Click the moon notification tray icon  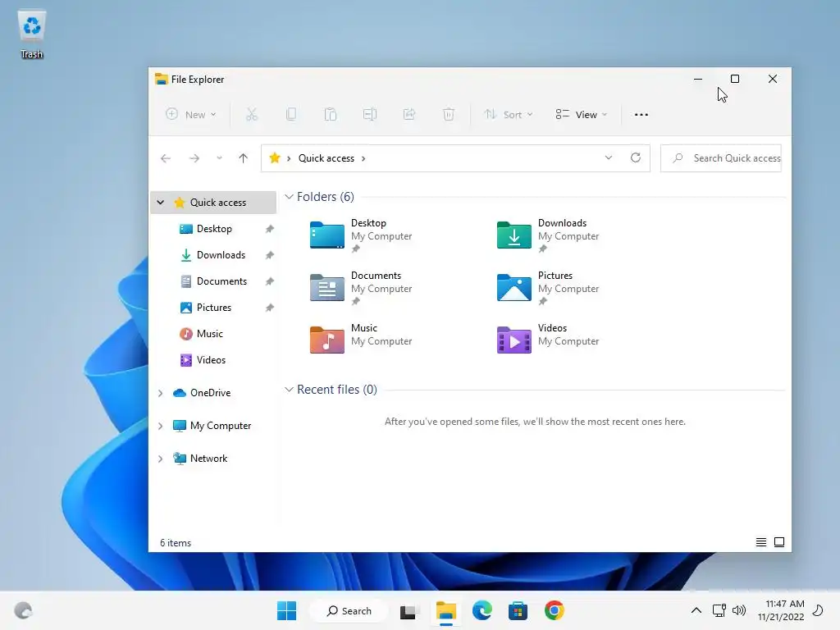818,610
